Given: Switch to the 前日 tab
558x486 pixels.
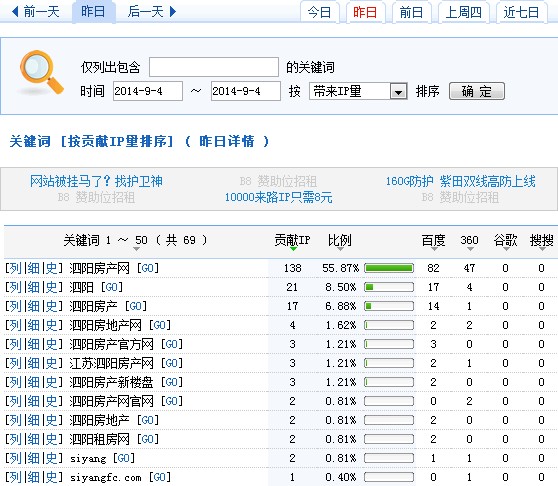Looking at the screenshot, I should click(411, 12).
